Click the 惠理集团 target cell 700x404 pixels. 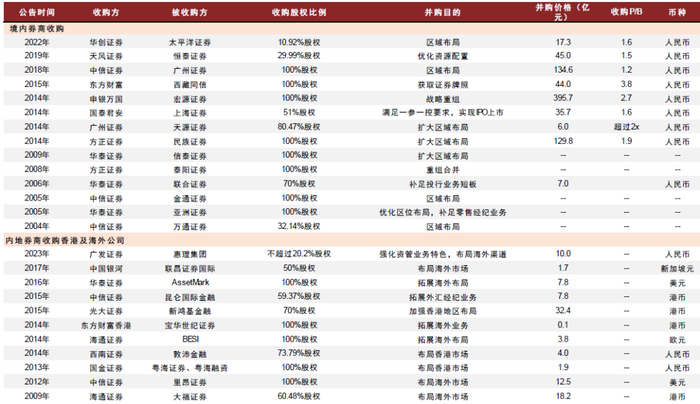click(190, 254)
